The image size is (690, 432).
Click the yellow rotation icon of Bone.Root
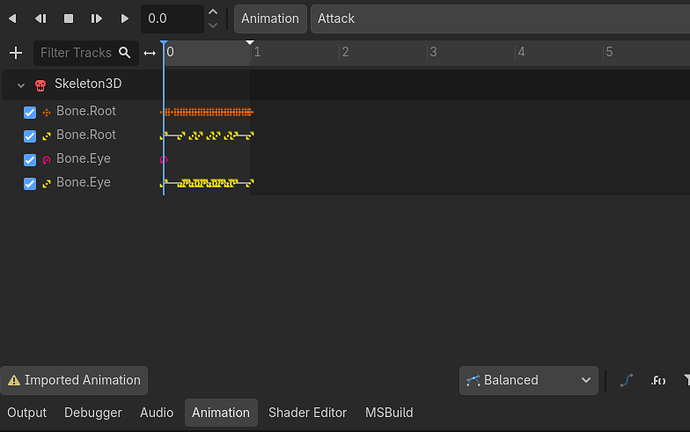point(46,136)
